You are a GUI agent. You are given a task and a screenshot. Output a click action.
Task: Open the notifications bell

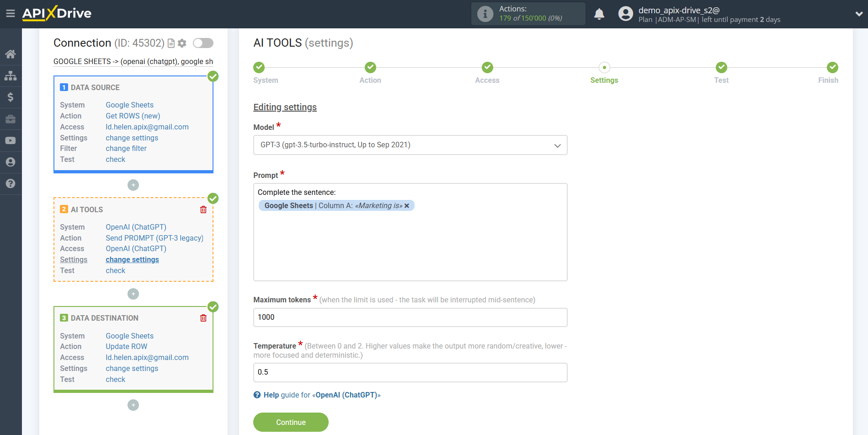[599, 14]
